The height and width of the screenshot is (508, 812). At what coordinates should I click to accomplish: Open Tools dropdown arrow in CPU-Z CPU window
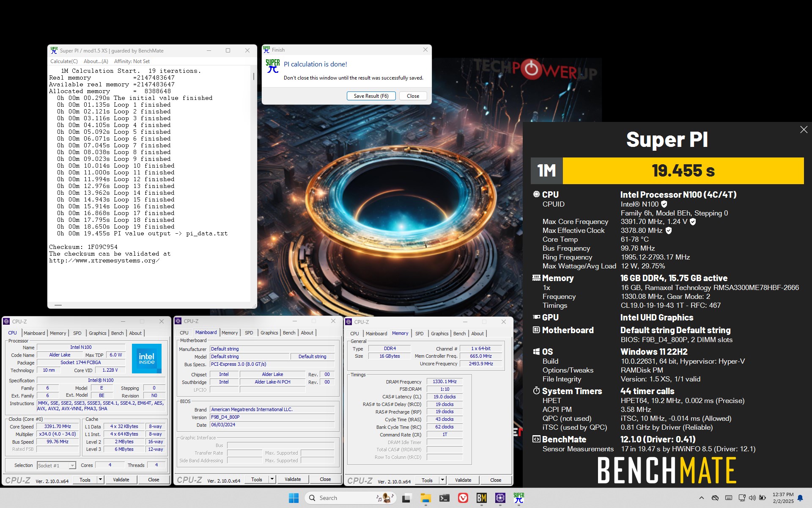pos(101,480)
